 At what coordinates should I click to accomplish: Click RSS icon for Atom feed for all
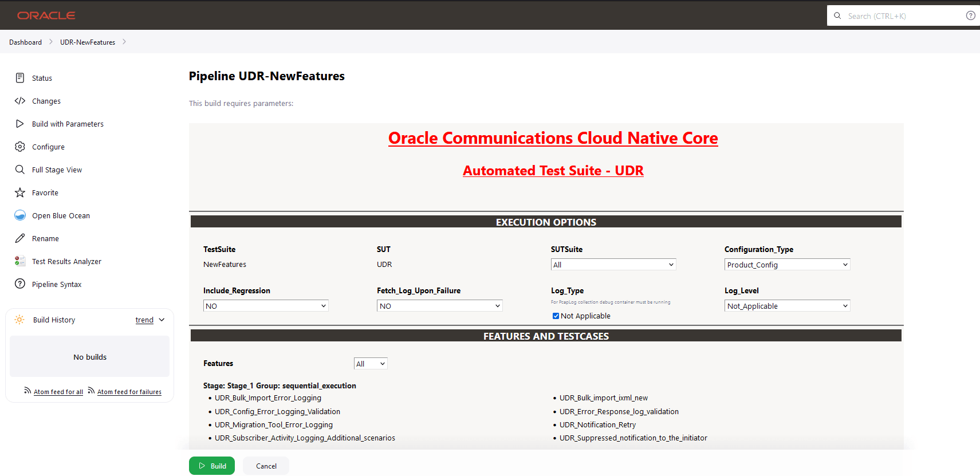pos(27,391)
